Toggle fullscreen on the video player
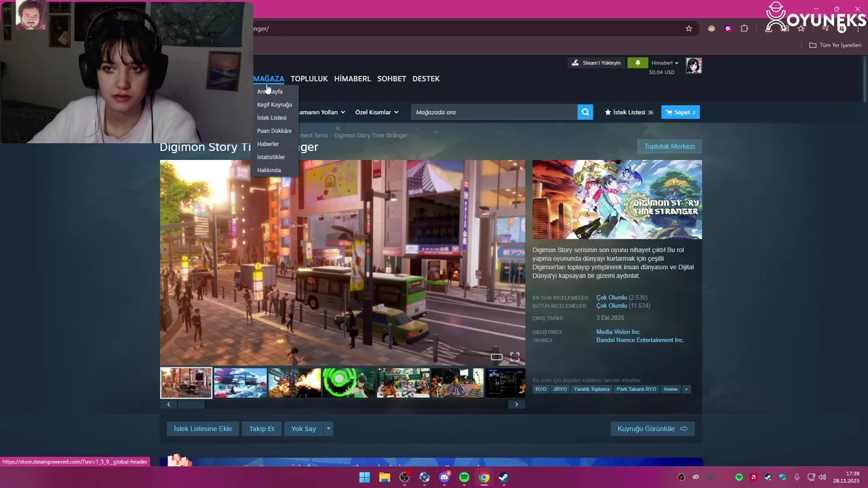The width and height of the screenshot is (868, 488). (x=515, y=357)
